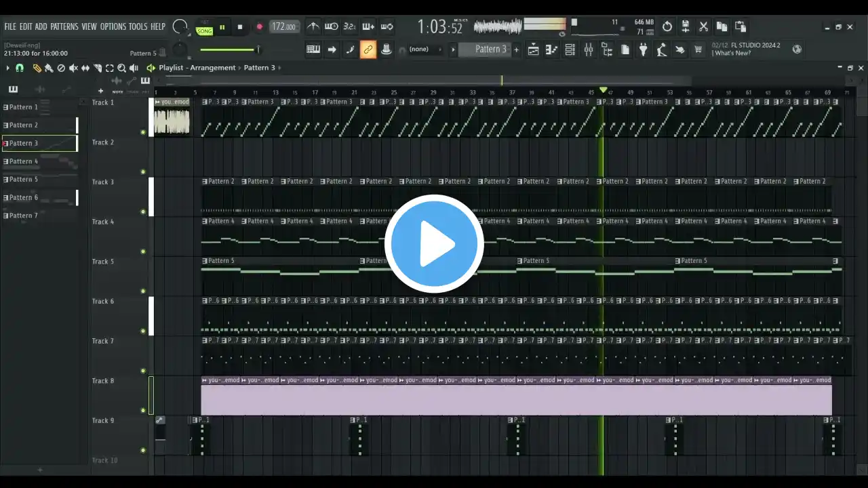
Task: Click the green song position slider
Action: click(229, 49)
